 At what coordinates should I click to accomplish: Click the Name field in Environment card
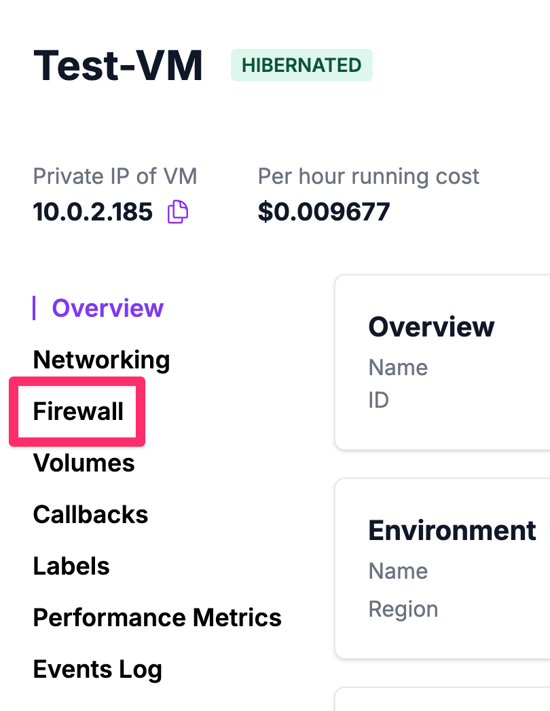coord(398,571)
